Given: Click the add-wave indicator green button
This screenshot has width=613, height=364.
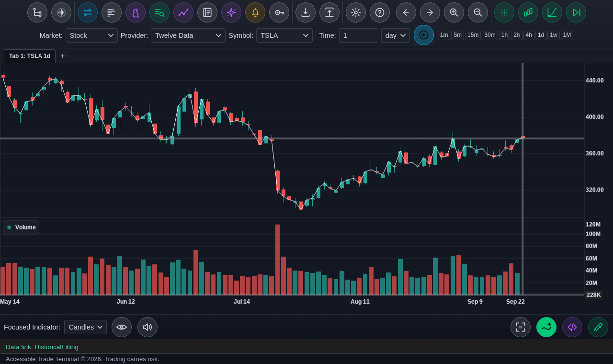Looking at the screenshot, I should 546,327.
